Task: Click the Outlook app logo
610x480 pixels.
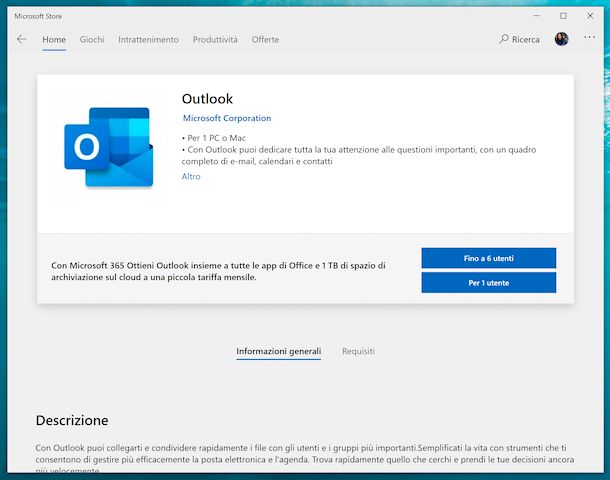Action: coord(109,147)
